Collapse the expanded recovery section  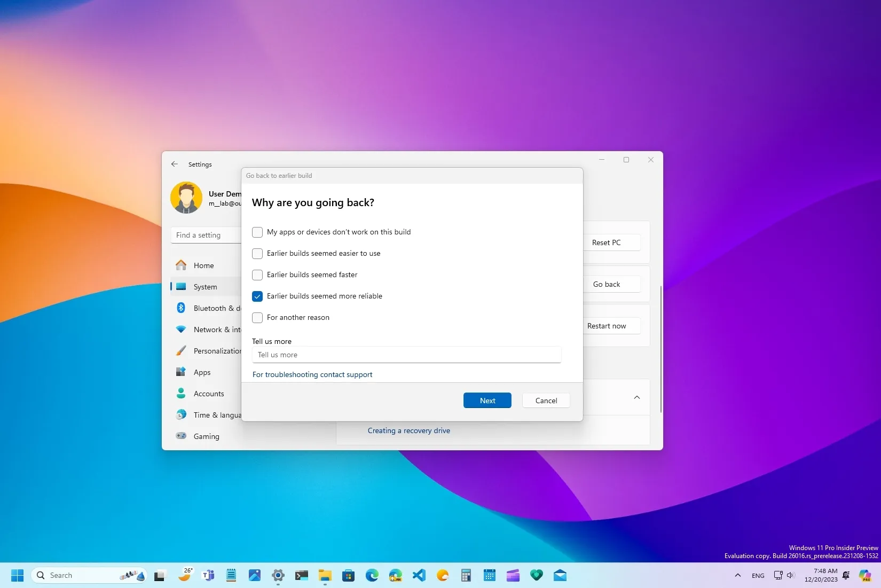[x=636, y=397]
